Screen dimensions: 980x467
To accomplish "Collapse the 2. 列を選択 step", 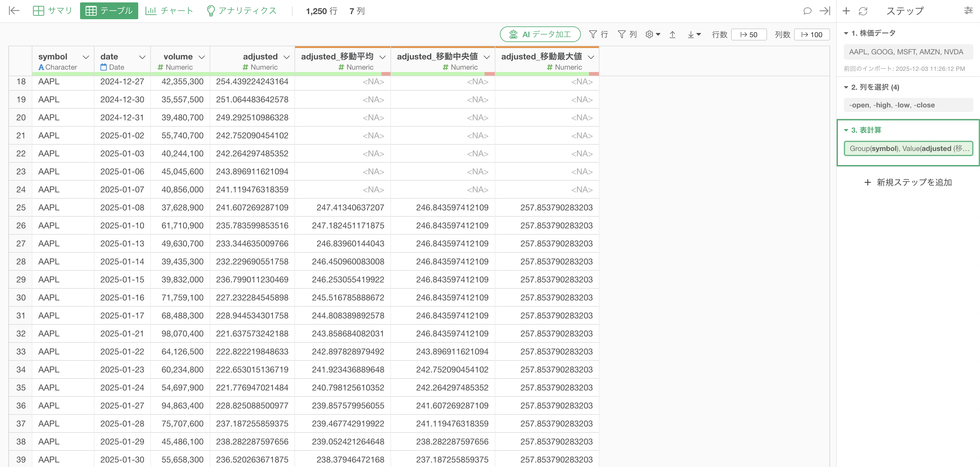I will coord(846,87).
